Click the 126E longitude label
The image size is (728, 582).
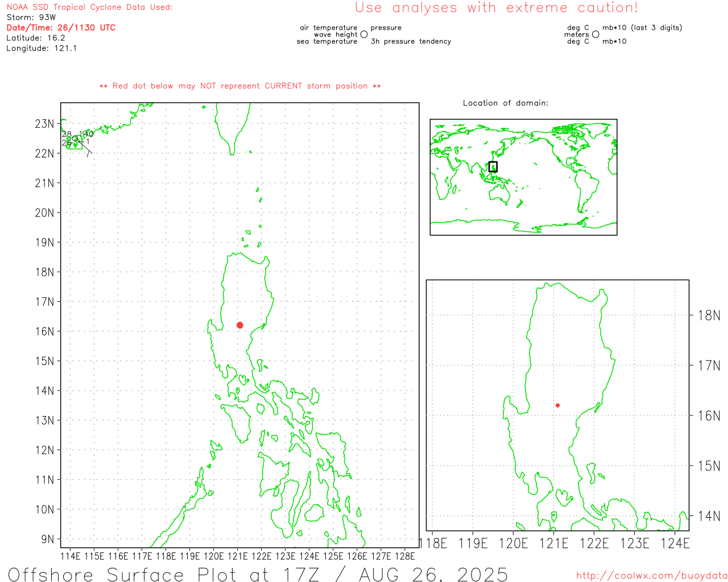point(357,556)
